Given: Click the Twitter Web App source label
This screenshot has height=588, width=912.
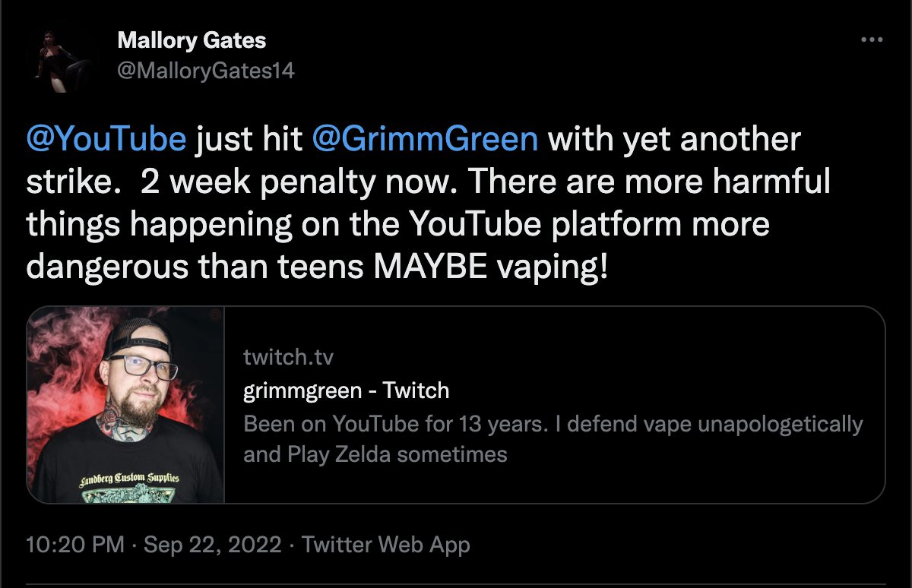Looking at the screenshot, I should pos(386,545).
